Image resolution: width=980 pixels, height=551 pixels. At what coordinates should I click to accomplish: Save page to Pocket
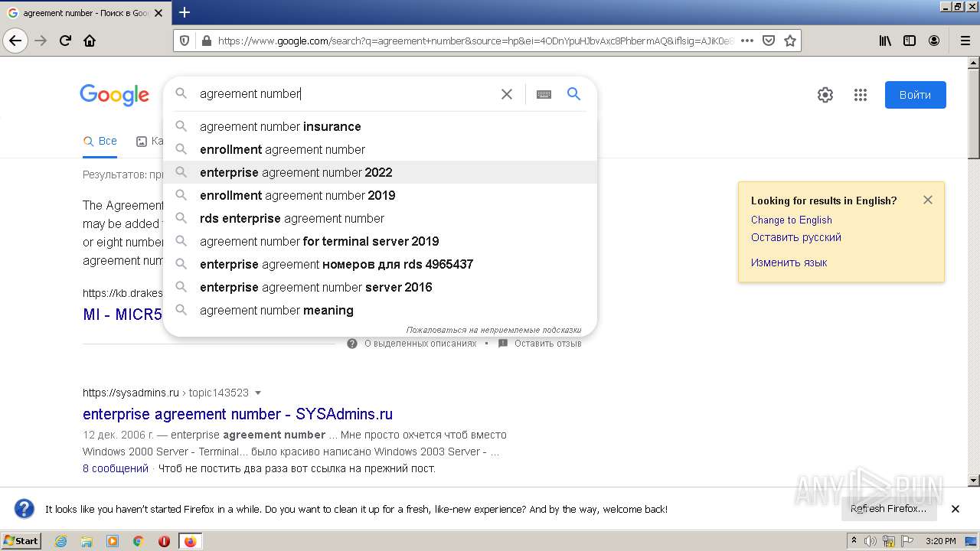point(769,41)
